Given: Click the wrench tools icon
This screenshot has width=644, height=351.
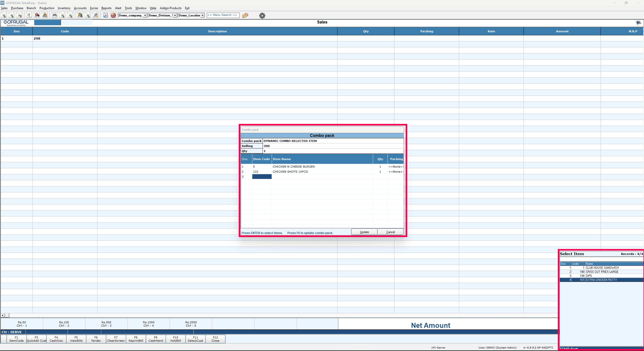Looking at the screenshot, I should tap(96, 15).
